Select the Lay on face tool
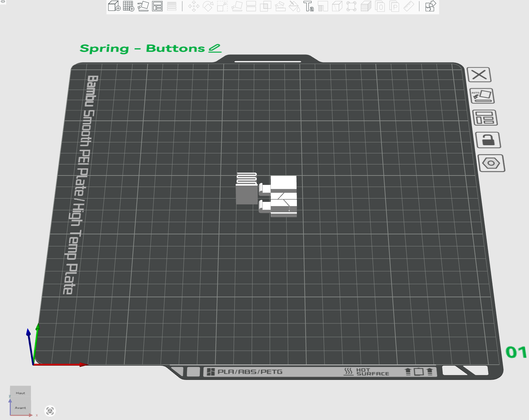The width and height of the screenshot is (529, 420). coord(237,6)
